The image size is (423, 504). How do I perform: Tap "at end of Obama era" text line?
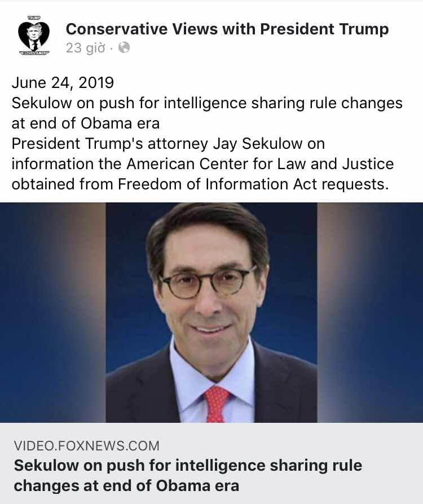pos(86,123)
